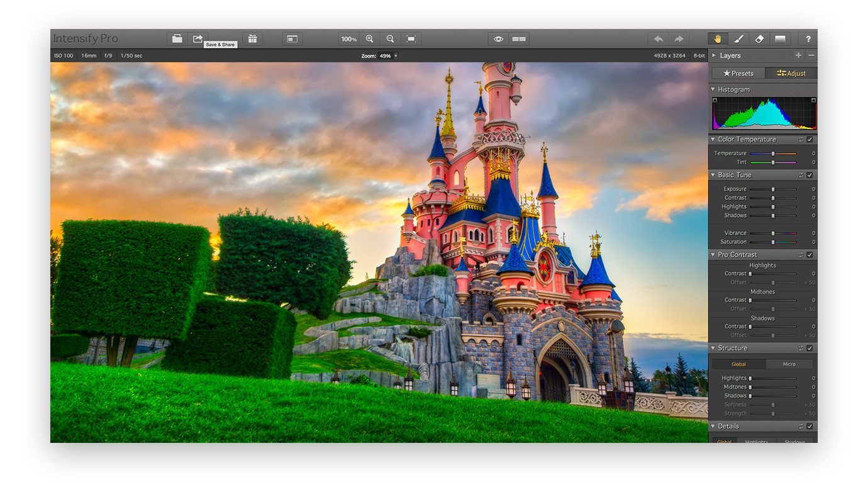
Task: Uncheck the Structure checkbox
Action: coord(810,348)
